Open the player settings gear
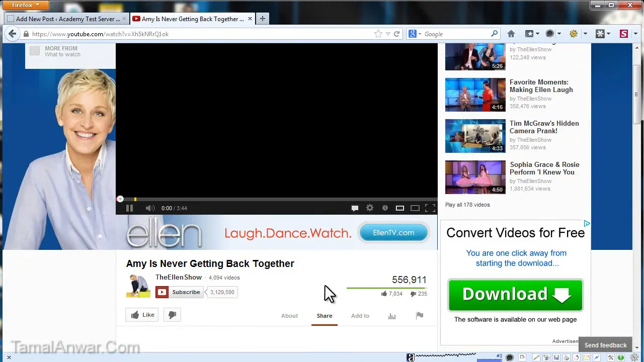Viewport: 644px width, 362px height. coord(370,208)
